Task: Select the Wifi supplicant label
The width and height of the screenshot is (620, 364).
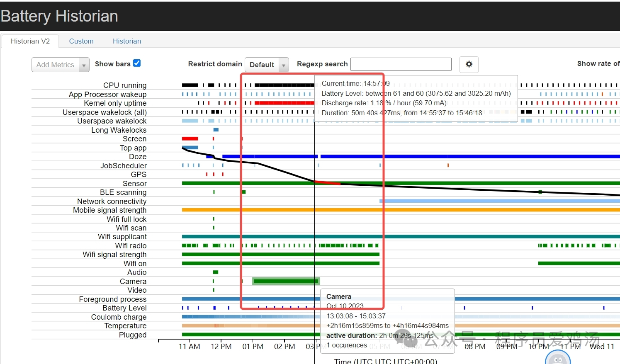Action: click(x=122, y=237)
